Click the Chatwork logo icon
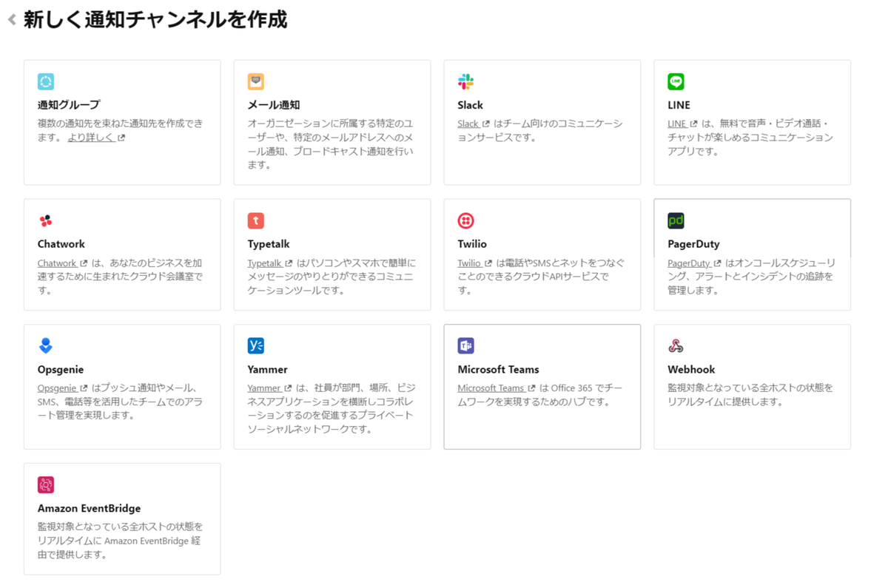888x588 pixels. coord(46,220)
